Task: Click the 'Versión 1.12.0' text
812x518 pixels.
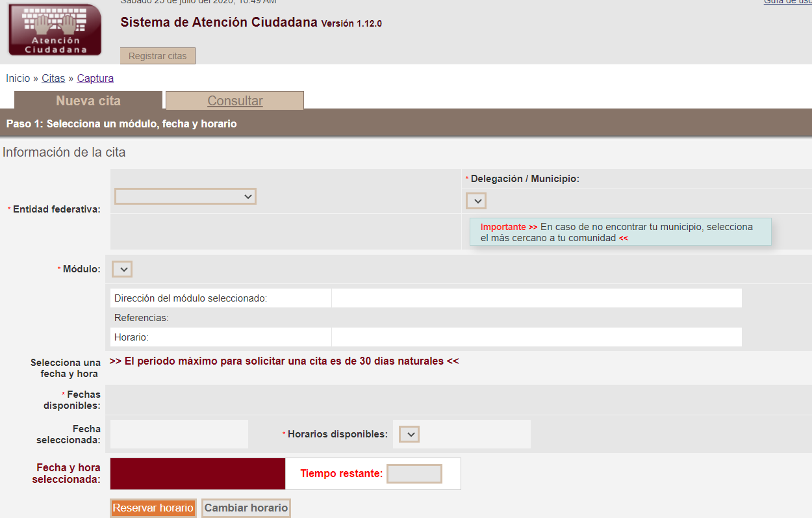Action: (351, 23)
